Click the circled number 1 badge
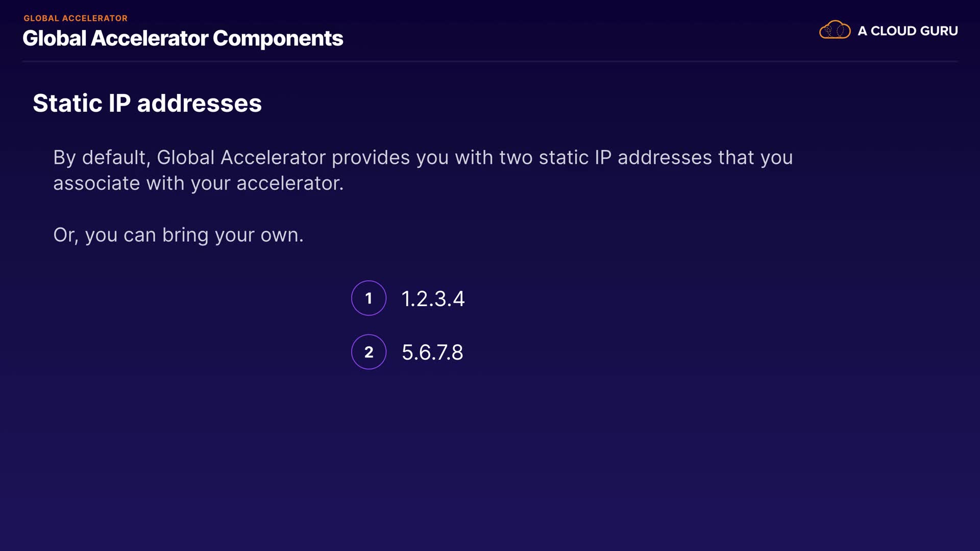The image size is (980, 551). [x=369, y=298]
